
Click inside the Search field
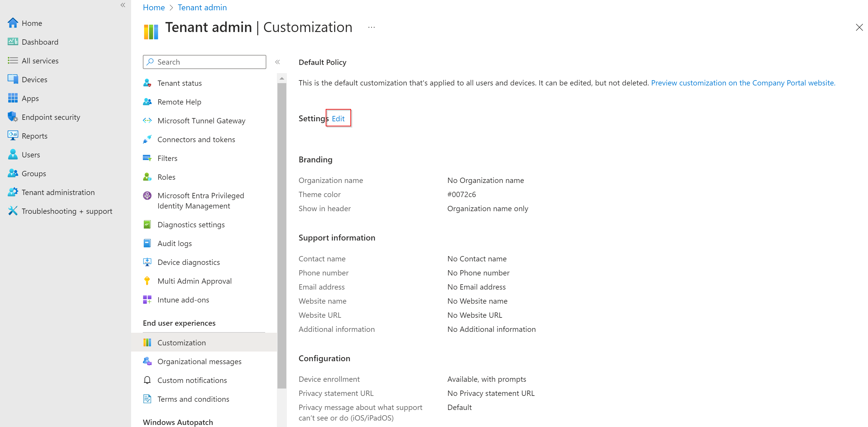204,62
